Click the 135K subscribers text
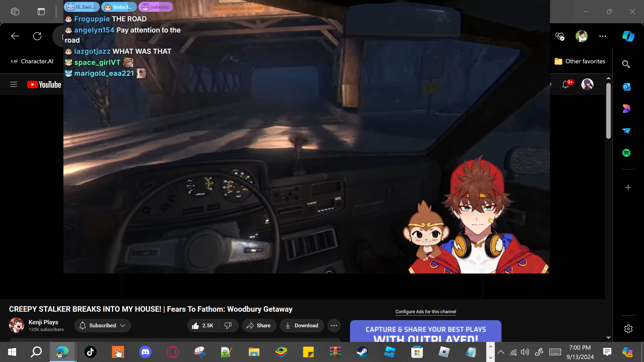 [x=46, y=330]
